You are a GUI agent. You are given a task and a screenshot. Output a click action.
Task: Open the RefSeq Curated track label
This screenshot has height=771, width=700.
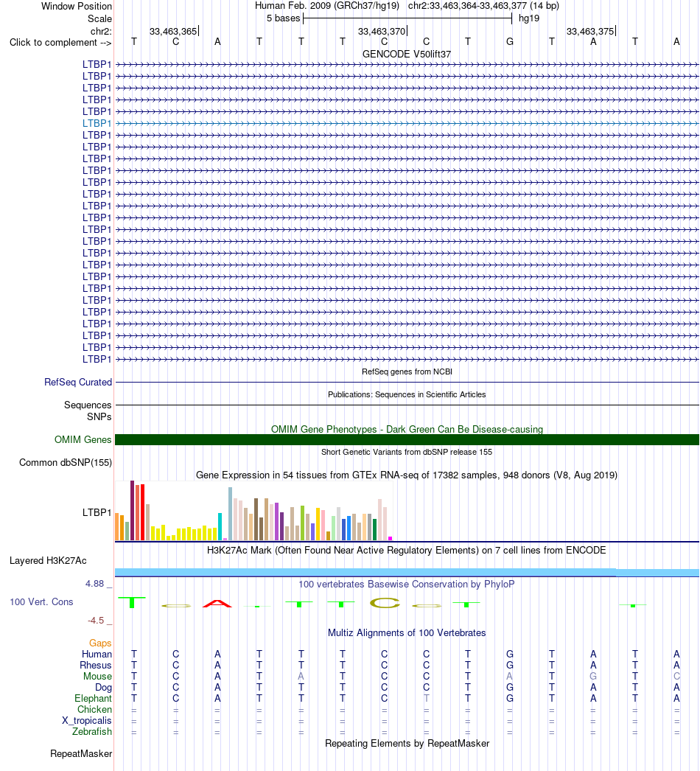click(x=78, y=382)
